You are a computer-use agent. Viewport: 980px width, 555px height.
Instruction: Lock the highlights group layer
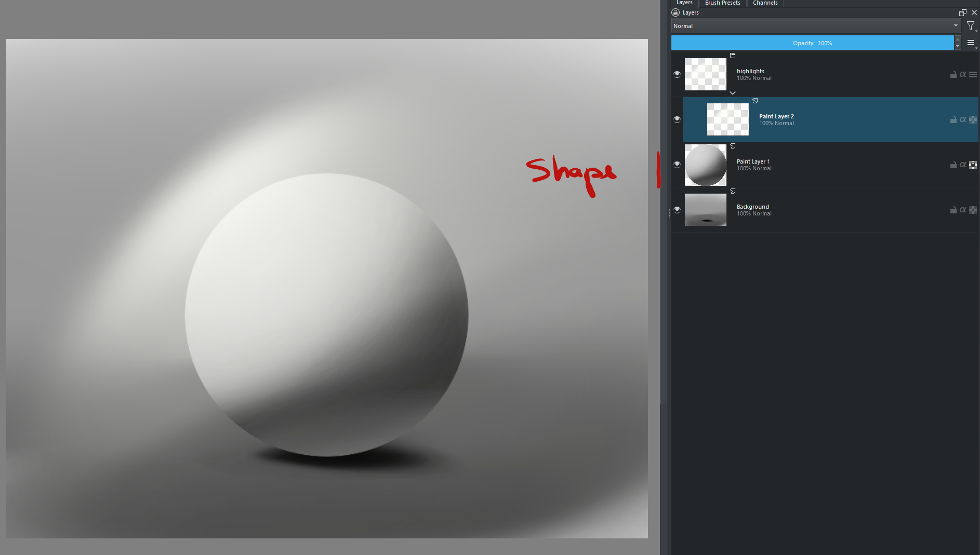(x=953, y=75)
